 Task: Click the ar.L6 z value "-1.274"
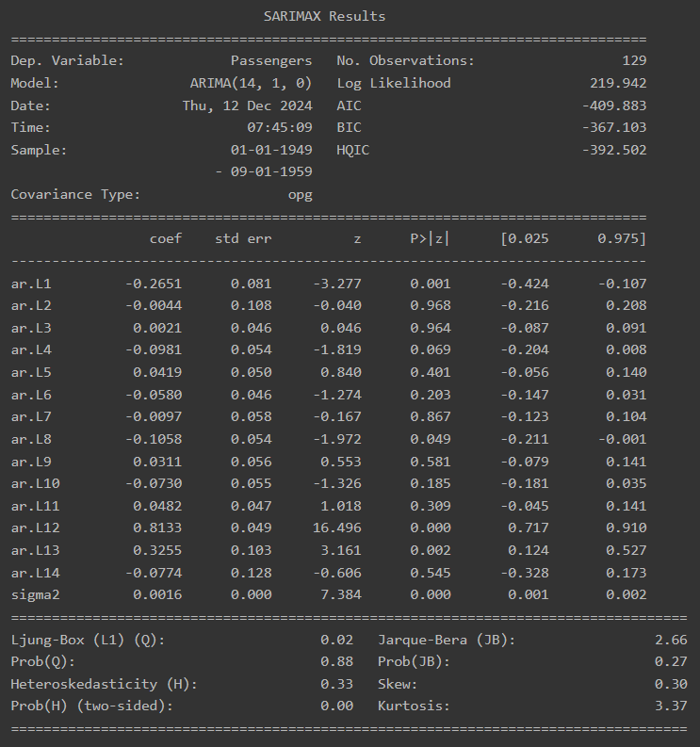point(337,395)
